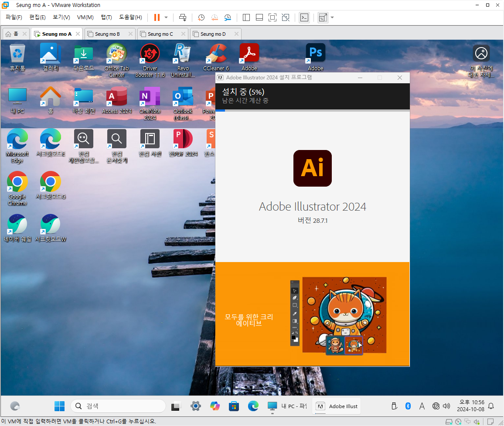The width and height of the screenshot is (504, 426).
Task: Open 한컴 개인정보탐색 shortcut
Action: pos(84,146)
